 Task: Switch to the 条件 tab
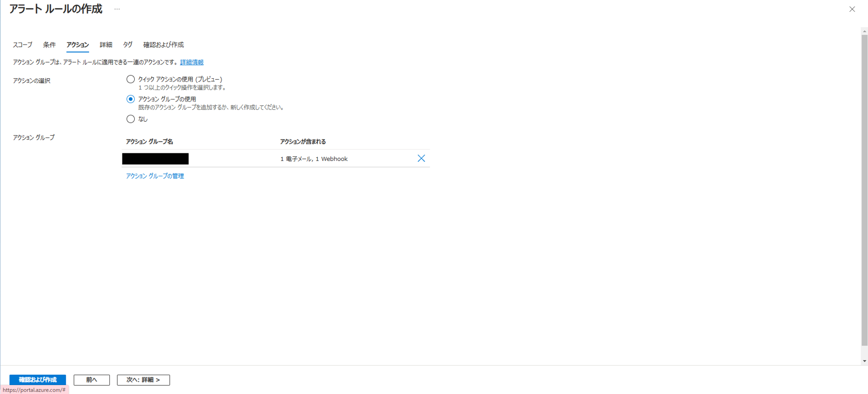(x=50, y=45)
